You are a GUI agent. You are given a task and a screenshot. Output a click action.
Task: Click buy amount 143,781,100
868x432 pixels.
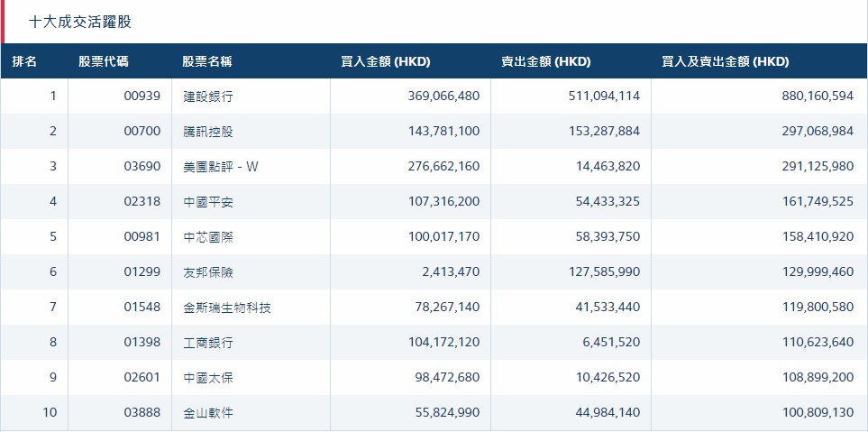coord(444,132)
